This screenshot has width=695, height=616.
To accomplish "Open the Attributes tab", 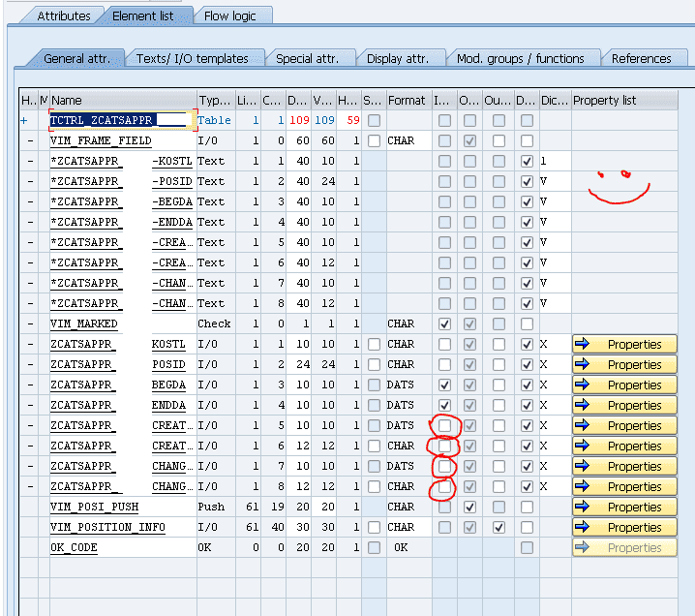I will click(x=64, y=15).
